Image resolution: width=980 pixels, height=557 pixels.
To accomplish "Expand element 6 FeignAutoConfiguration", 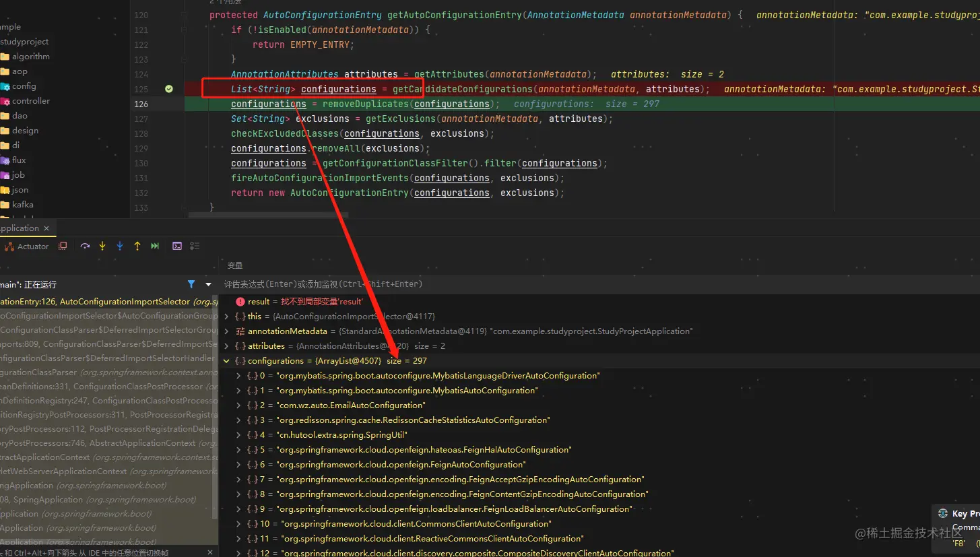I will tap(238, 465).
